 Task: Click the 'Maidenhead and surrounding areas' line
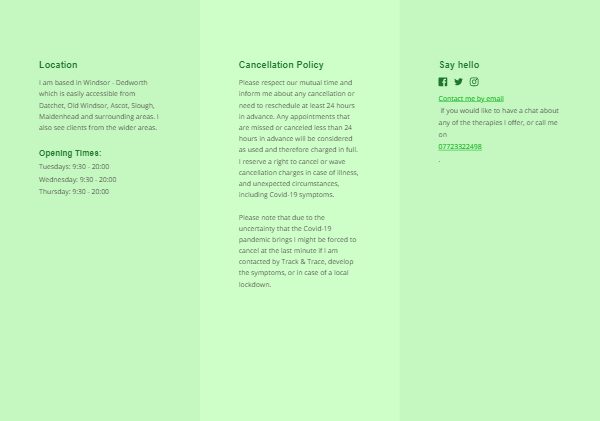click(x=99, y=116)
